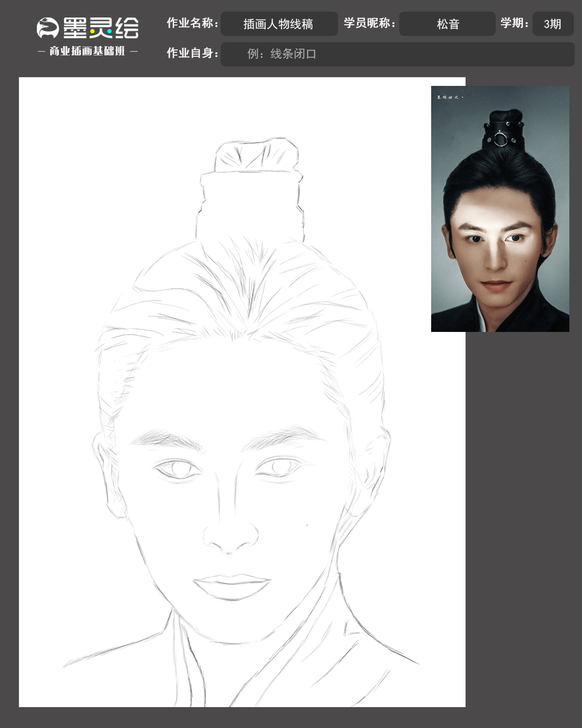Click the 学期 field showing 3期
This screenshot has width=582, height=728.
(x=553, y=24)
